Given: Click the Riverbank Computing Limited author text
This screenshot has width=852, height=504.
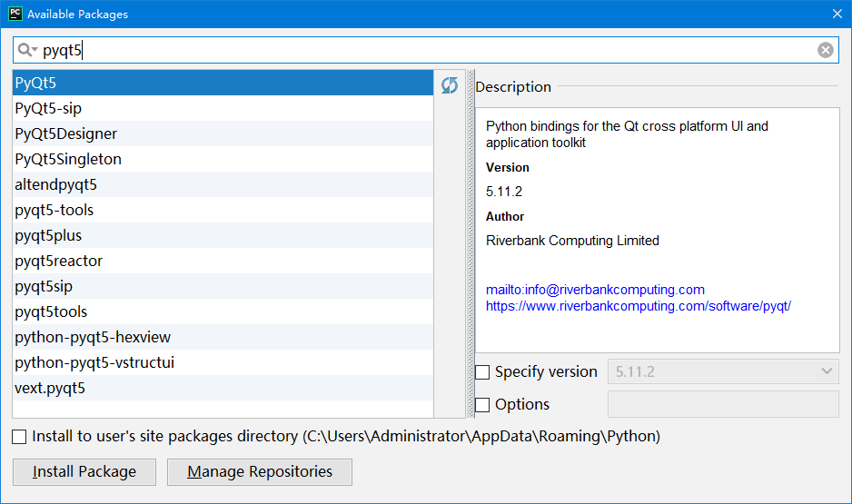Looking at the screenshot, I should [572, 241].
